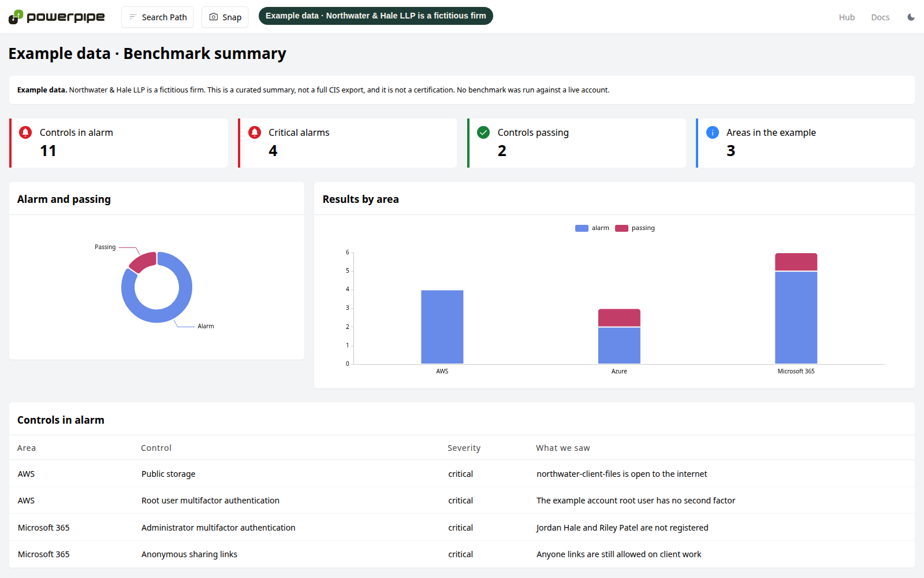Click the red bell icon for Controls in alarm
924x578 pixels.
(25, 132)
